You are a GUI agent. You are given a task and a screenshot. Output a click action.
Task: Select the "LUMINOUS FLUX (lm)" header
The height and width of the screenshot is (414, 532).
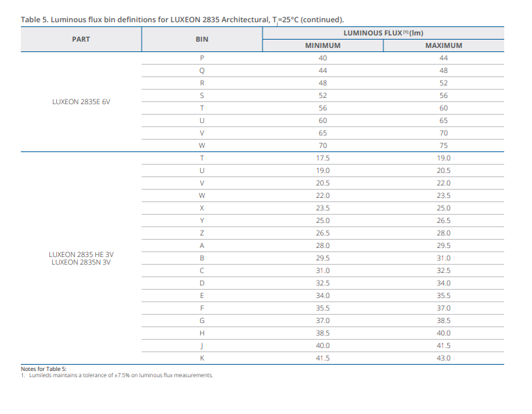pos(383,33)
